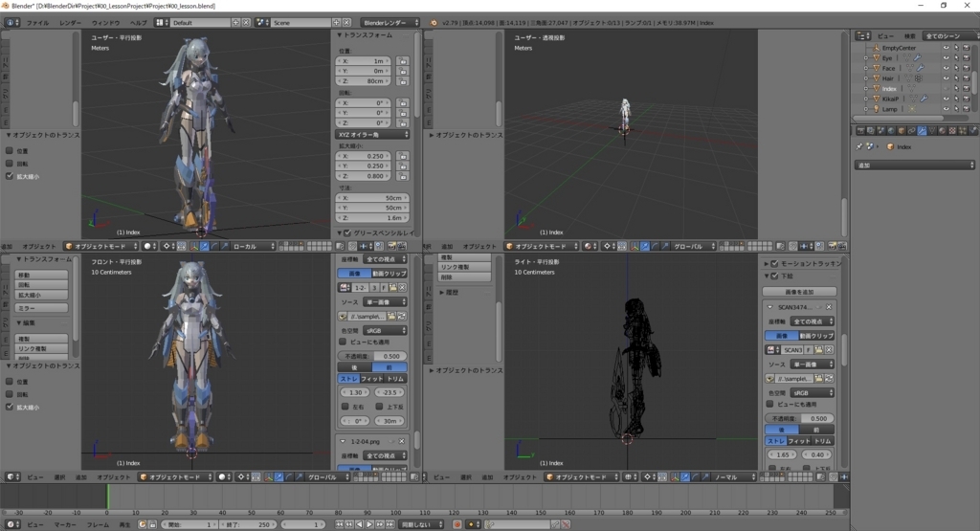Select the Modifiers wrench tab in properties editor
980x531 pixels.
922,130
